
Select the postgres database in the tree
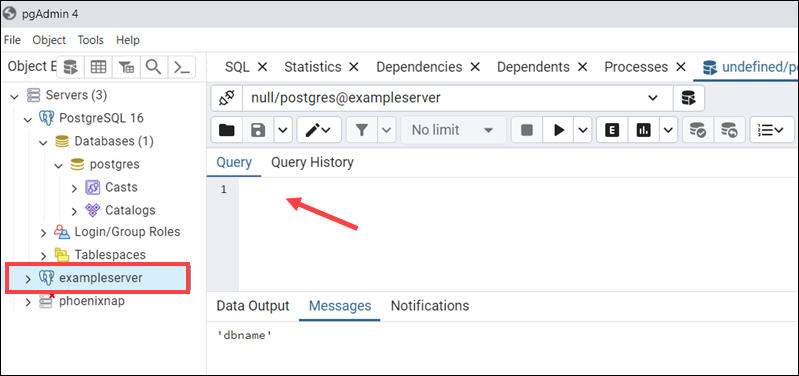click(x=115, y=165)
